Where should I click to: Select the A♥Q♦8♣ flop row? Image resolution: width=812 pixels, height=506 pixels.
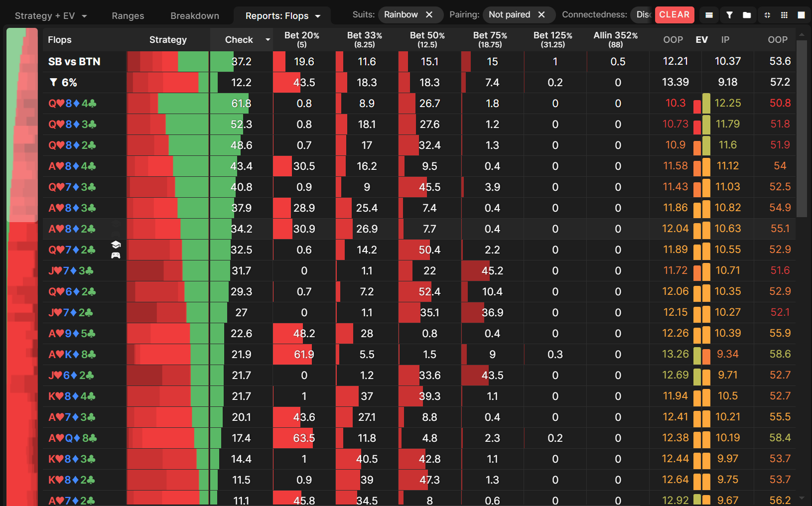click(418, 438)
